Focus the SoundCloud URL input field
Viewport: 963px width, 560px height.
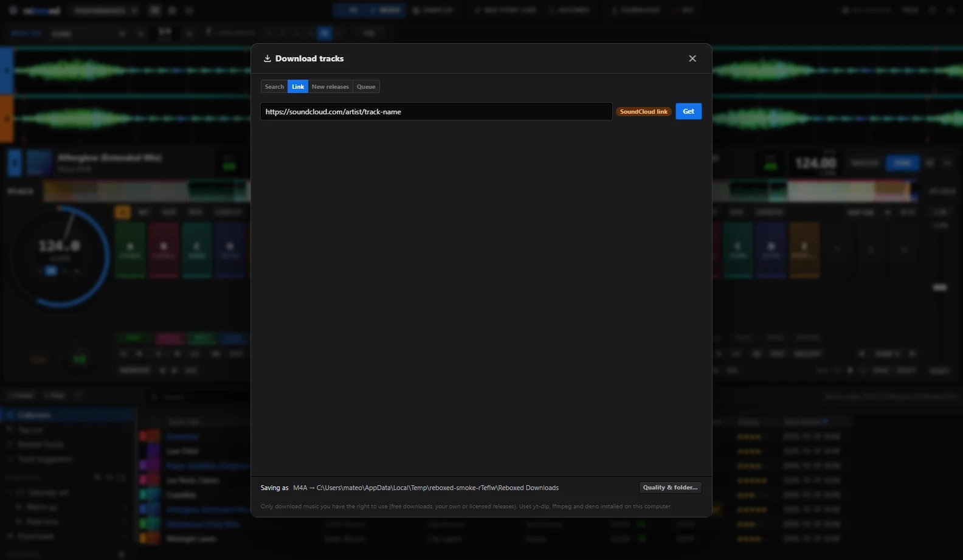(436, 112)
